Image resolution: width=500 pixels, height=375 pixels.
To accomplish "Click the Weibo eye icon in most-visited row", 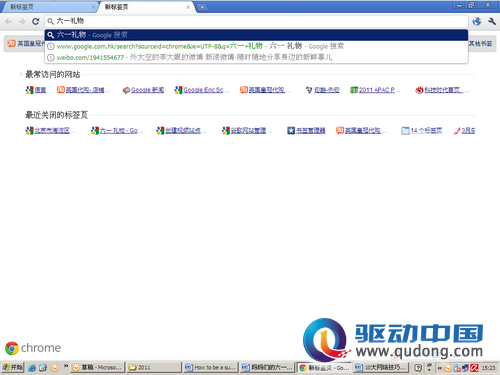I will [x=419, y=90].
